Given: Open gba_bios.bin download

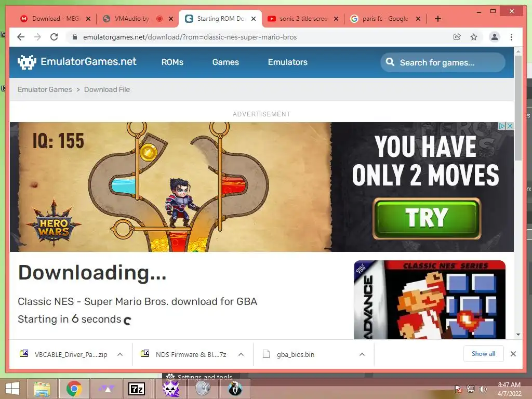Looking at the screenshot, I should pos(288,354).
